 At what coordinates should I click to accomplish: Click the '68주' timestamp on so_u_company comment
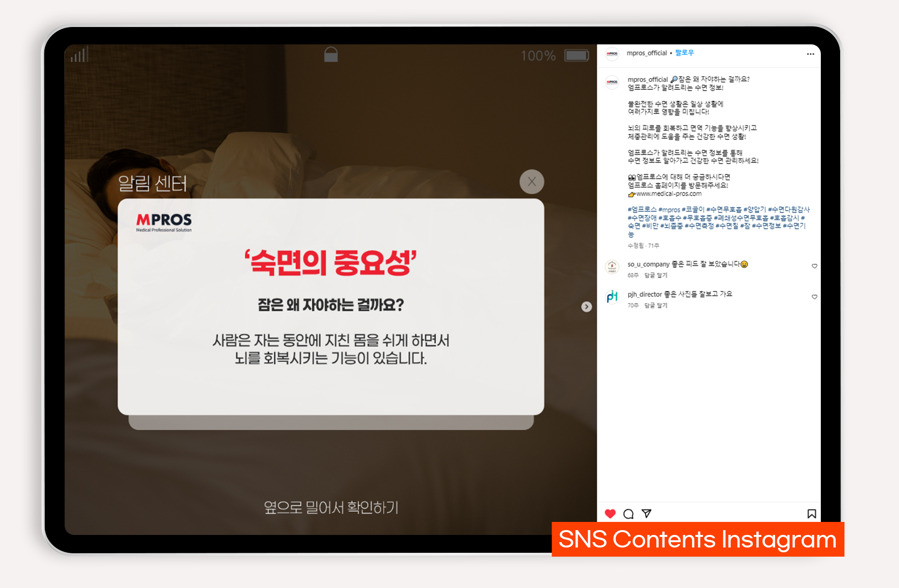633,275
